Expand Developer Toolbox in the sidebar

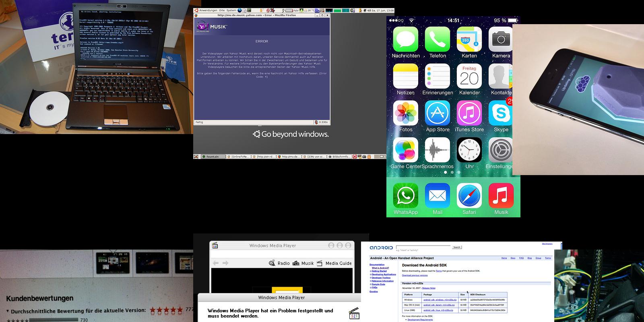point(371,278)
